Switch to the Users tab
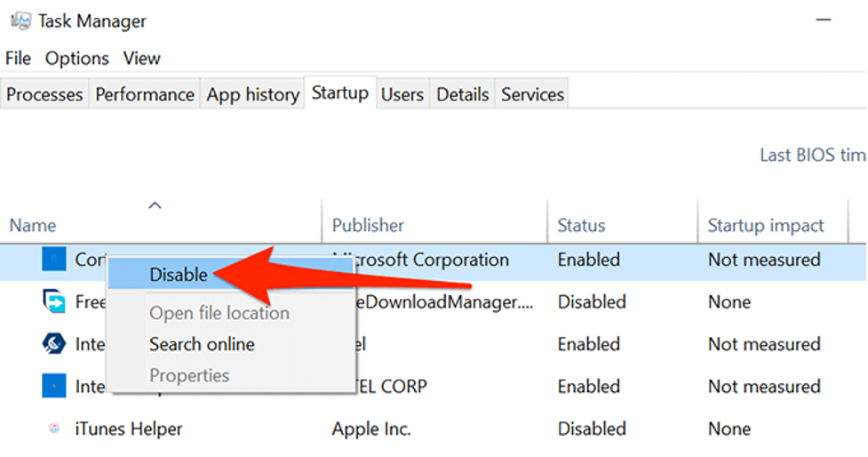The width and height of the screenshot is (868, 457). point(402,94)
